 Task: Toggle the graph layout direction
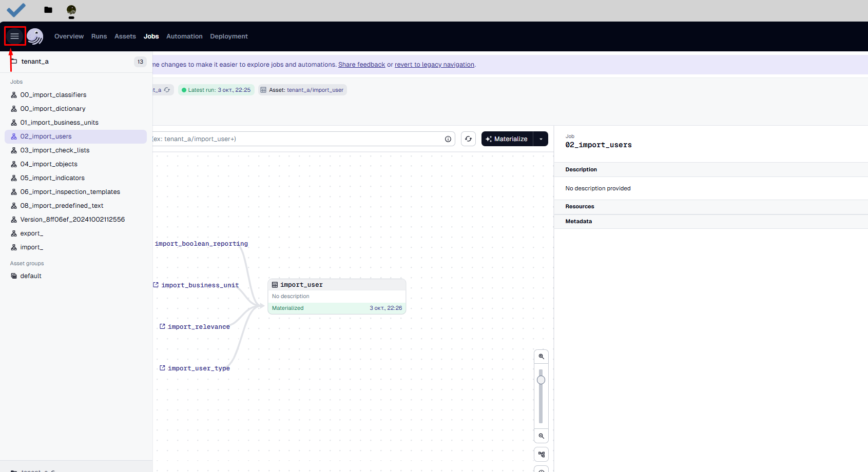pyautogui.click(x=541, y=455)
